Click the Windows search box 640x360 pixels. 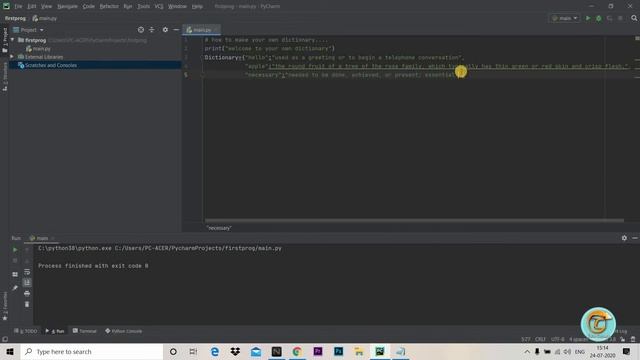92,351
